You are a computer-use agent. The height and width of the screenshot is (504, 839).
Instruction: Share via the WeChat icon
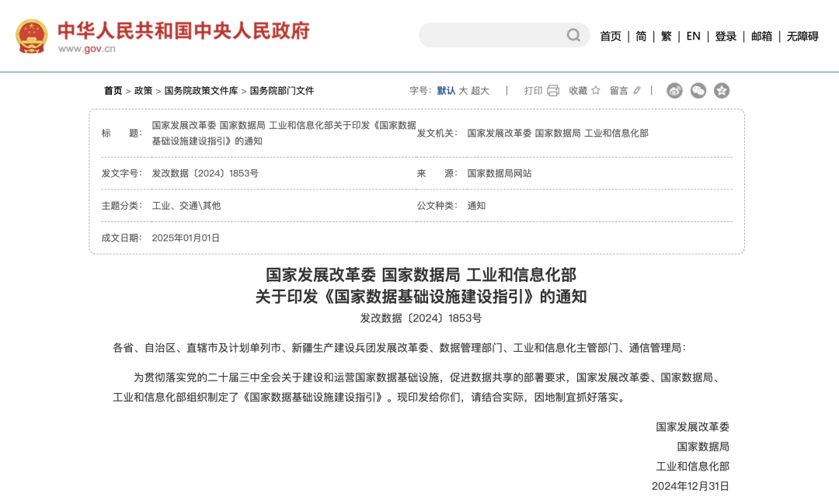pos(698,90)
